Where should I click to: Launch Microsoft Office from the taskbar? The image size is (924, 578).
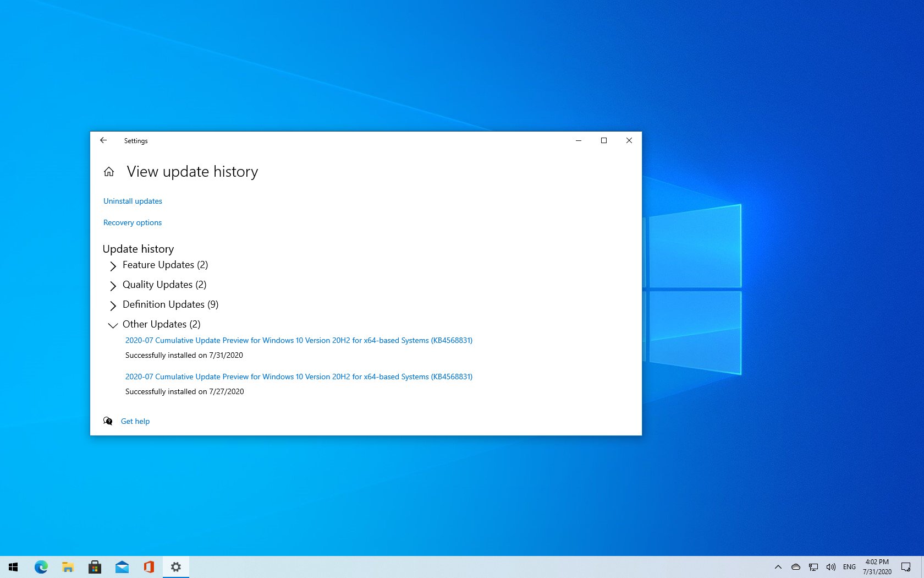coord(148,567)
